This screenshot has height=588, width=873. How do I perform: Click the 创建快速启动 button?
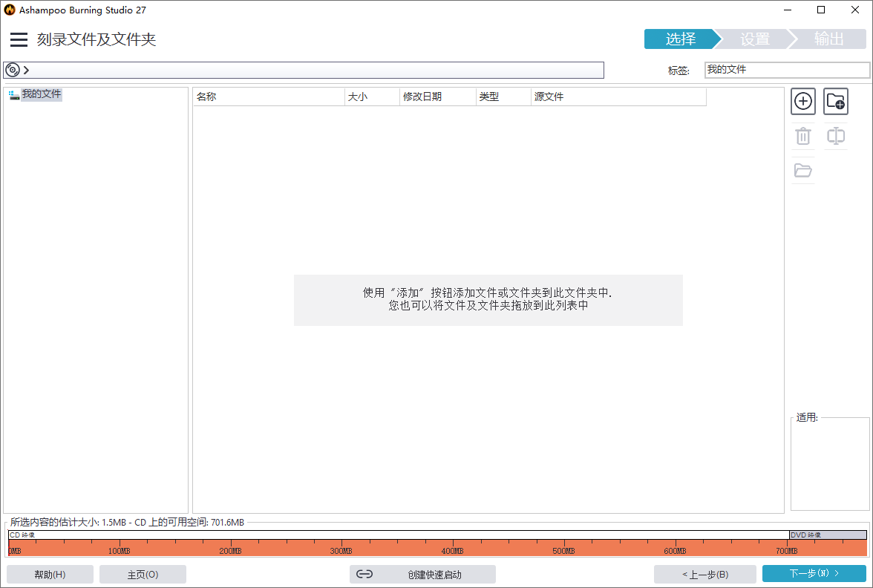tap(422, 574)
